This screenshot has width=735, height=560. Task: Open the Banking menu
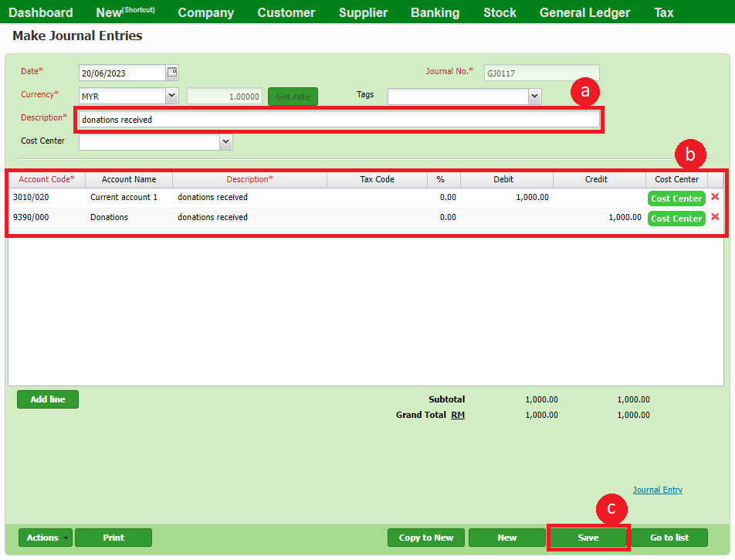coord(435,12)
